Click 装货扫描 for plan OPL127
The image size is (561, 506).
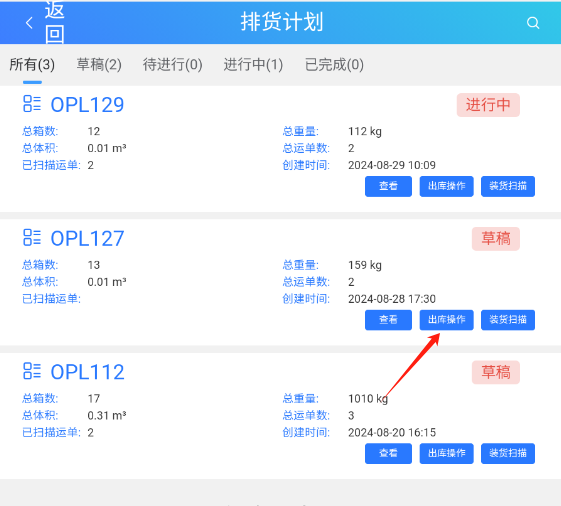(508, 320)
